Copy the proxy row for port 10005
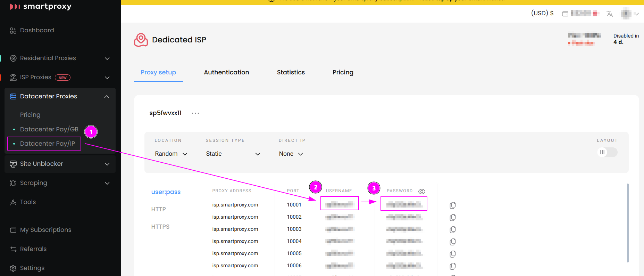 point(452,254)
